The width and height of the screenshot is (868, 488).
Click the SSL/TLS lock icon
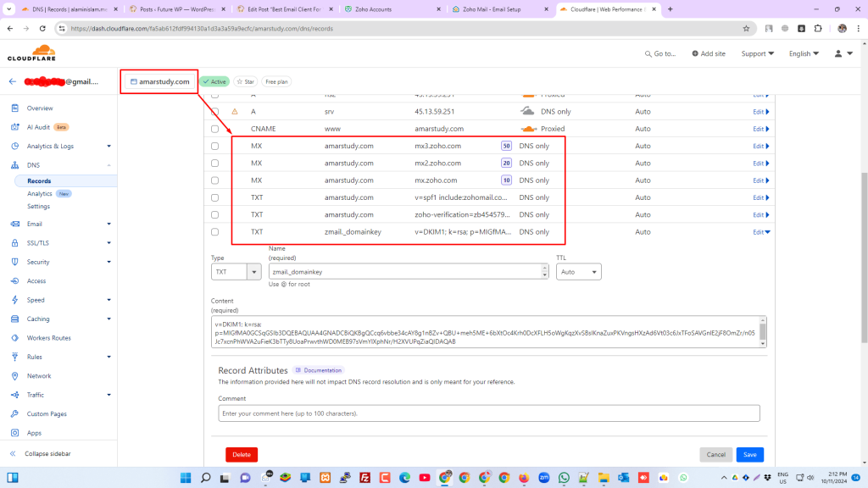[15, 243]
